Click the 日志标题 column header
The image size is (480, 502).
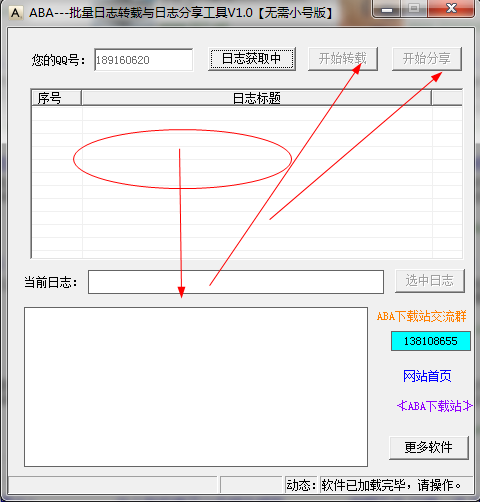coord(256,98)
